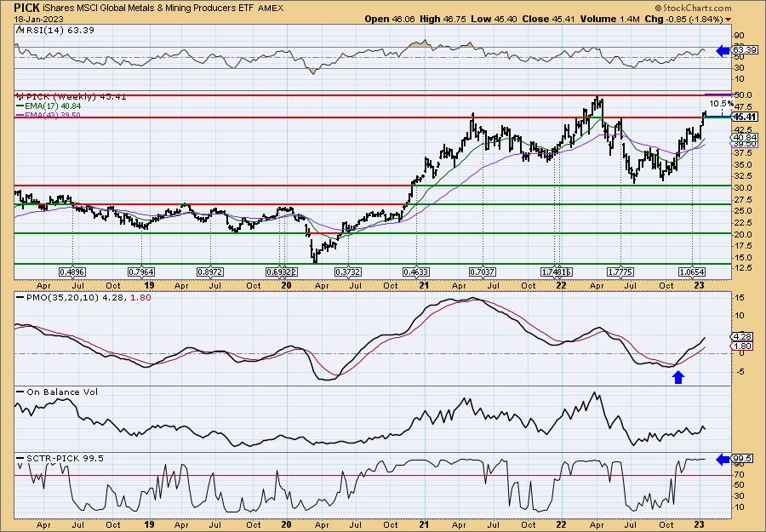Click the 0.7964 dividend value
This screenshot has height=532, width=766.
[141, 272]
